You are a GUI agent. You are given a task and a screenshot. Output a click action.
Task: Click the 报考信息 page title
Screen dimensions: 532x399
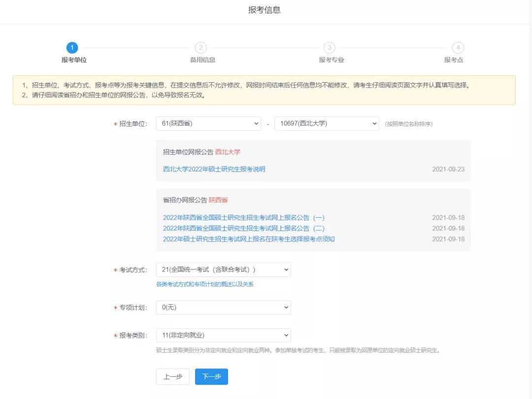point(265,10)
